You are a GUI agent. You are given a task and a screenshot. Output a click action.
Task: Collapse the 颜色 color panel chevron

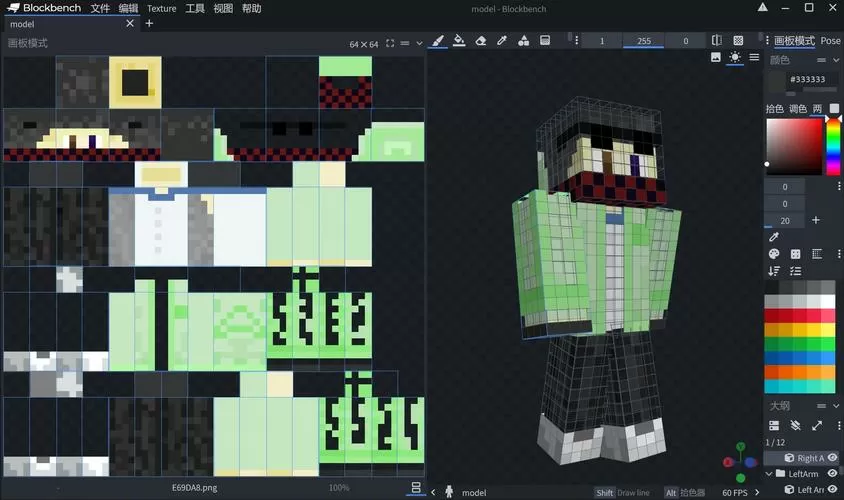pyautogui.click(x=836, y=60)
